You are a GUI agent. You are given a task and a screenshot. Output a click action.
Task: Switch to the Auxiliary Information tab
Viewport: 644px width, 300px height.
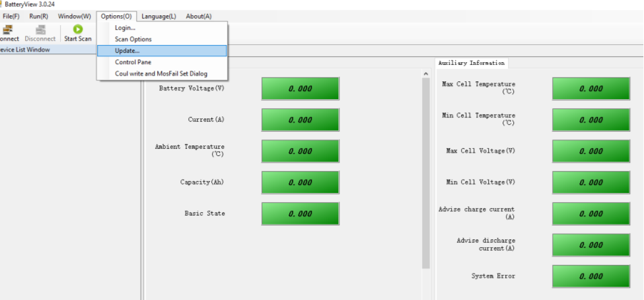pos(471,63)
